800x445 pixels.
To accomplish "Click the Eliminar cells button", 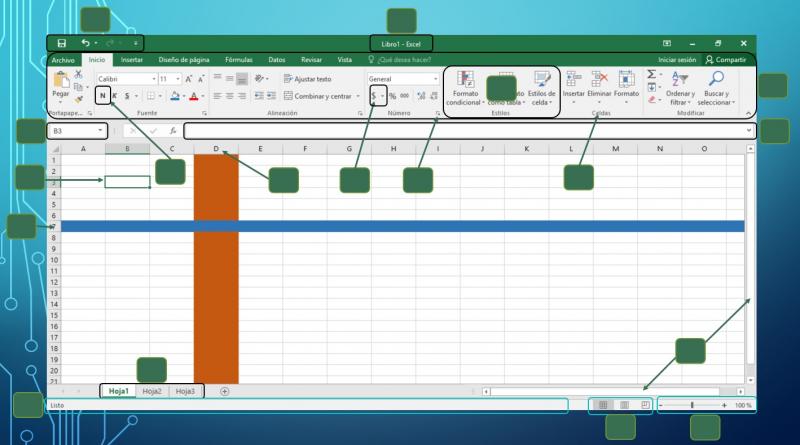I will pos(599,86).
